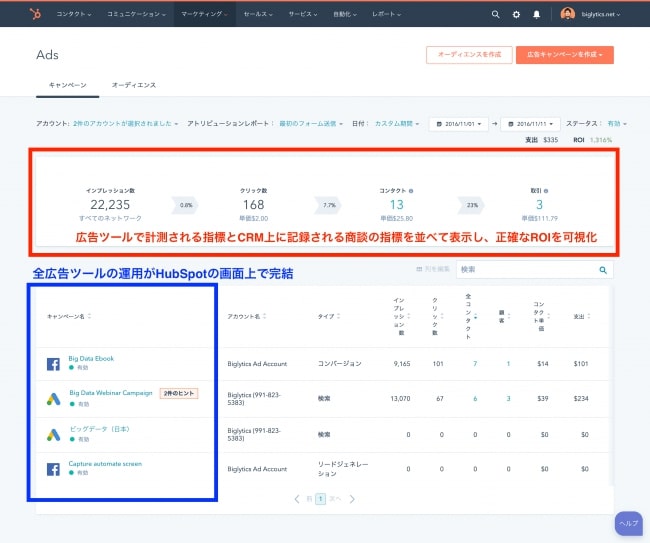Select page 1 in pagination
The height and width of the screenshot is (543, 650).
pyautogui.click(x=320, y=499)
